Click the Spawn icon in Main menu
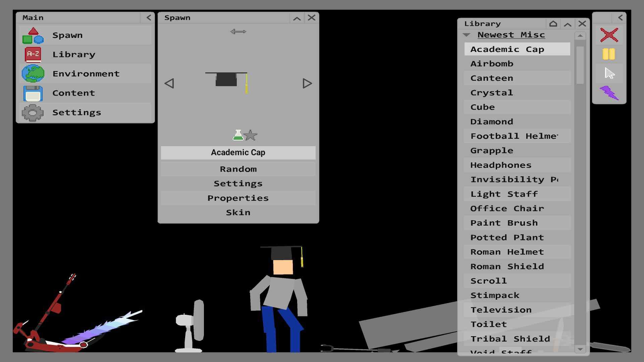The image size is (644, 362). (x=33, y=35)
